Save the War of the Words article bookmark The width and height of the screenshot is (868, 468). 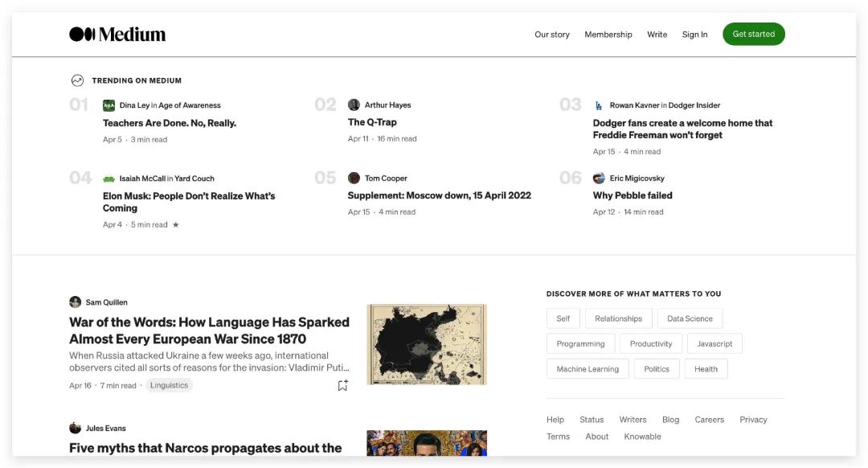342,385
